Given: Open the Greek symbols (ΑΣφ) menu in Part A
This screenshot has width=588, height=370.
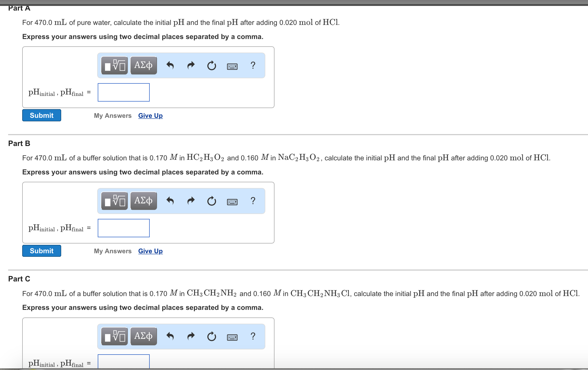Looking at the screenshot, I should [x=143, y=65].
